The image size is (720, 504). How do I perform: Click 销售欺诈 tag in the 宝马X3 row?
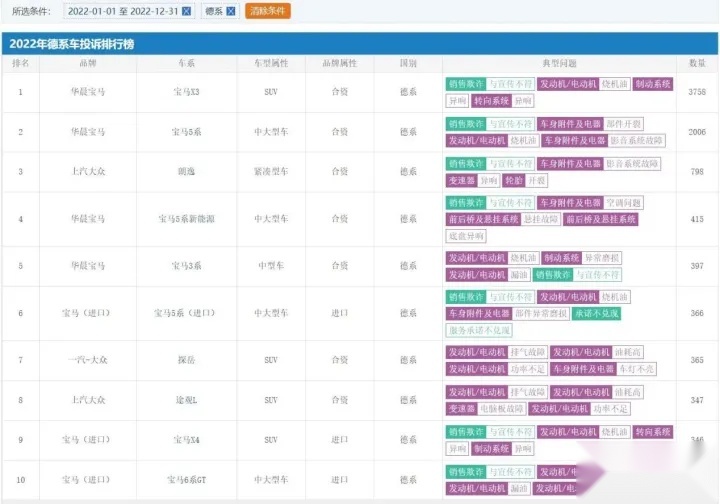coord(466,84)
